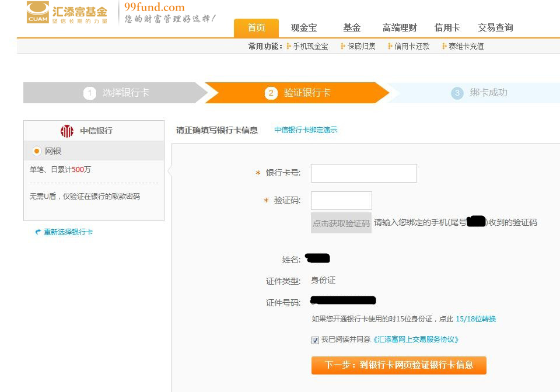Click the step 1 number circle

click(x=89, y=93)
